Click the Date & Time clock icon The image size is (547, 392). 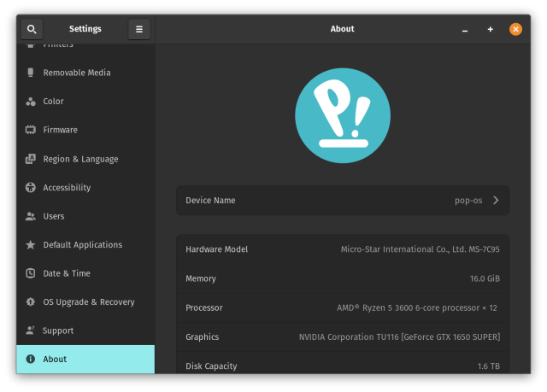point(31,273)
